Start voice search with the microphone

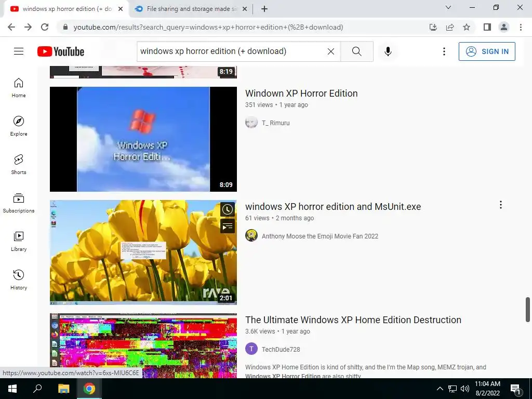tap(388, 51)
